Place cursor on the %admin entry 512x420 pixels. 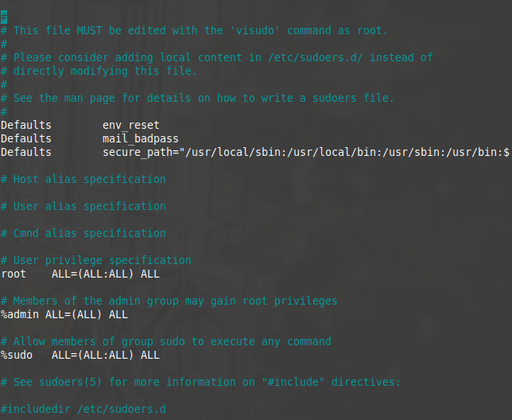[20, 314]
